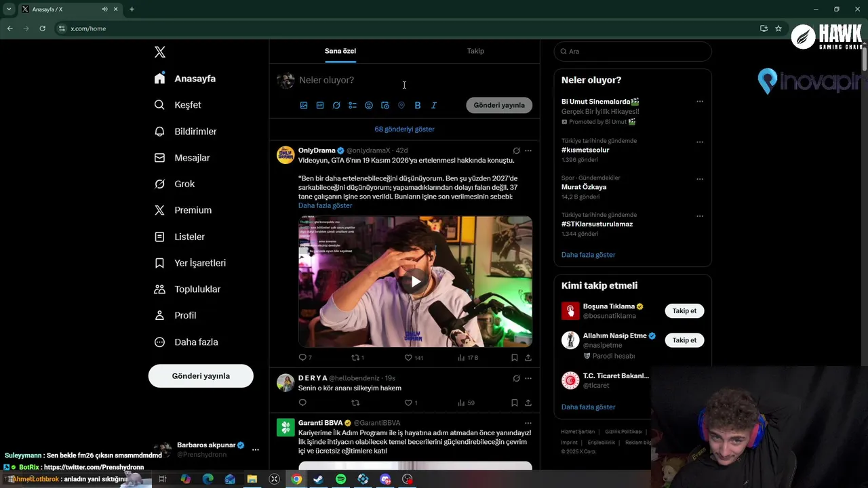Viewport: 868px width, 488px height.
Task: Show more trends under Neler oluyor
Action: coord(588,255)
